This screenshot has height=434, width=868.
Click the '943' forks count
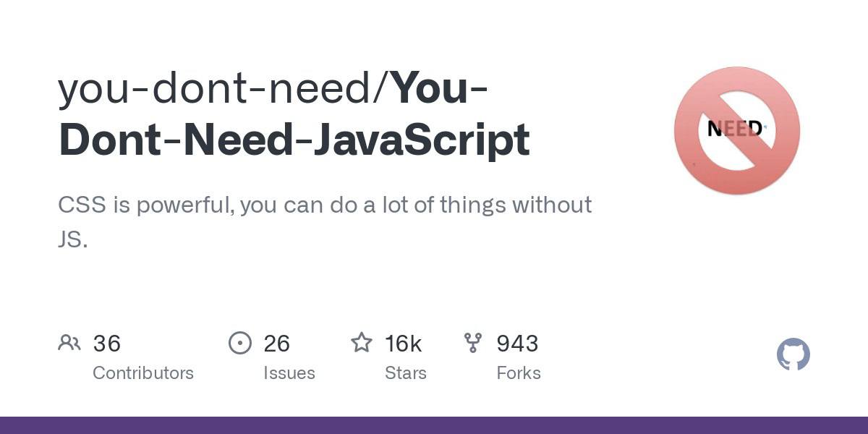coord(517,343)
